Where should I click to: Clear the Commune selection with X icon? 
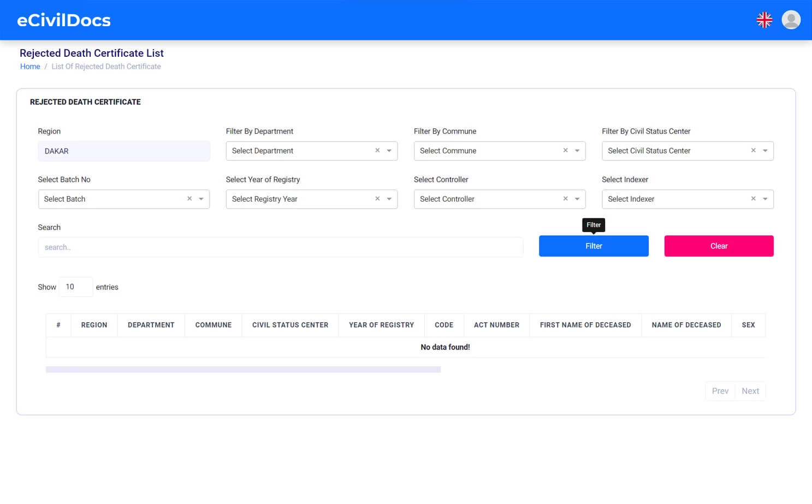[565, 151]
